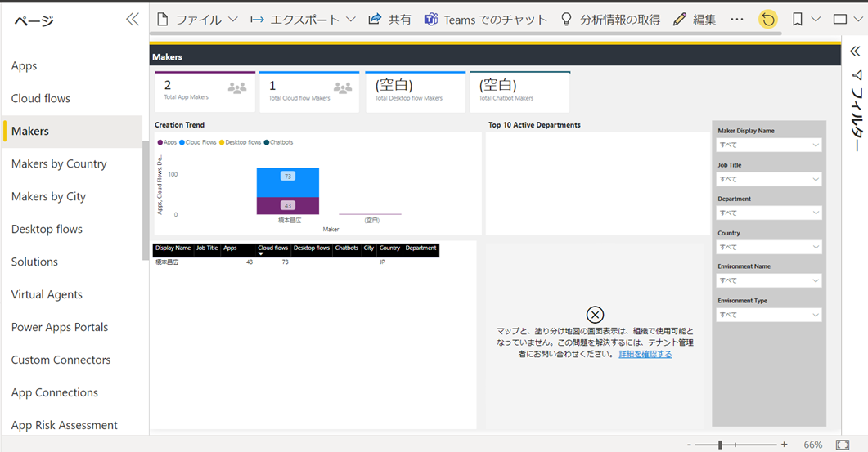Click the yellow reset to default icon
Screen dimensions: 868x452
point(768,20)
